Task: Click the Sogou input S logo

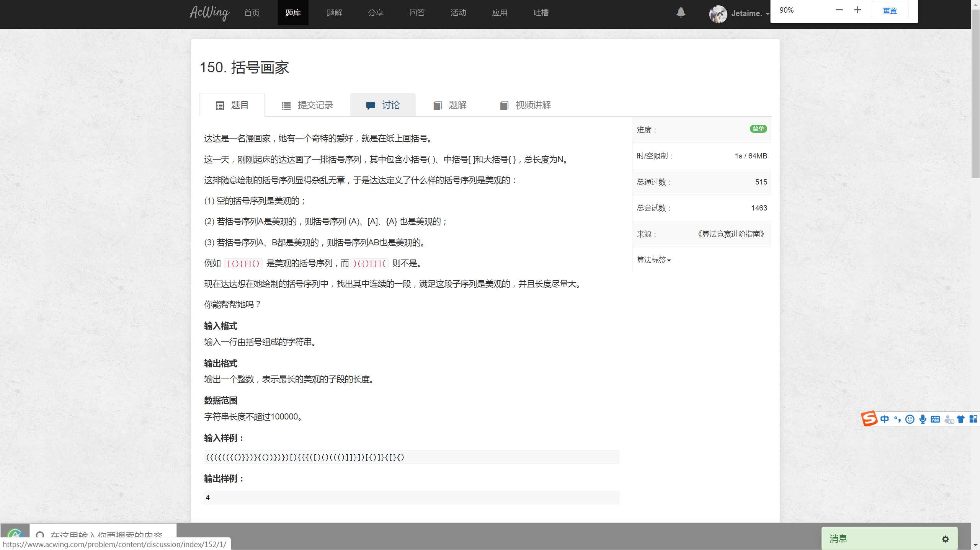Action: (869, 418)
